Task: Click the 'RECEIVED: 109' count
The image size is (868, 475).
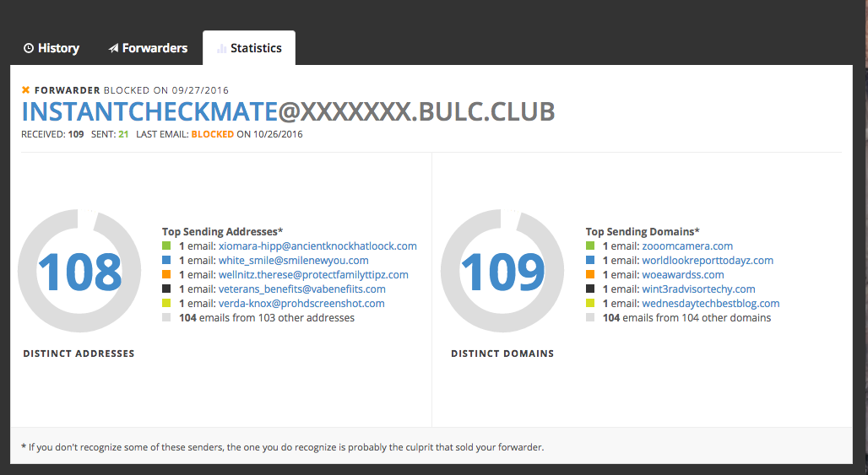Action: click(52, 134)
